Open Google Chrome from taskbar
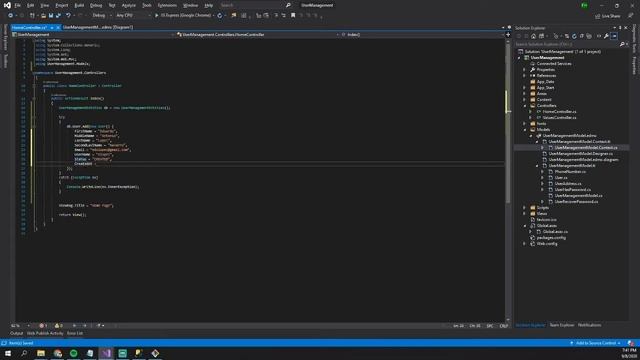The height and width of the screenshot is (360, 640). click(x=58, y=353)
